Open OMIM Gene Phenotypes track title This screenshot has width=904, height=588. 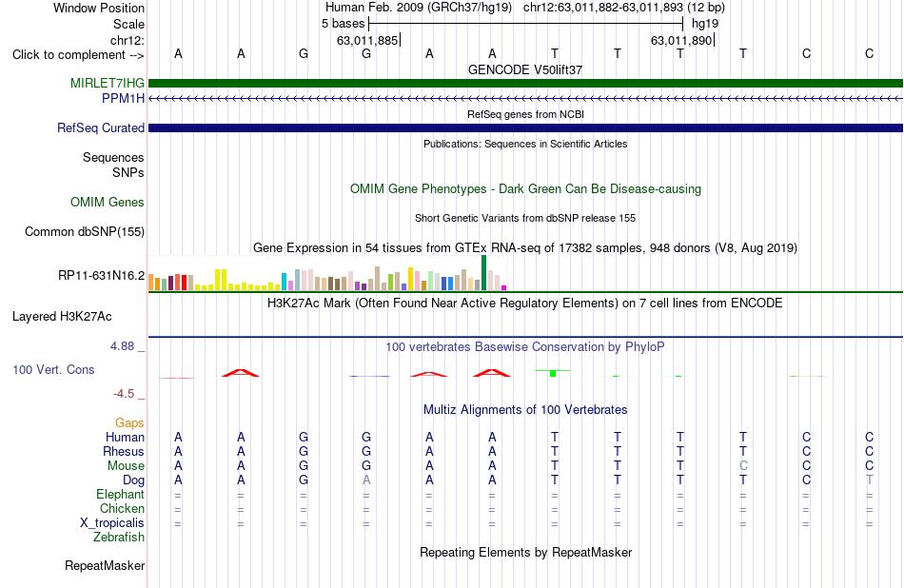coord(525,189)
